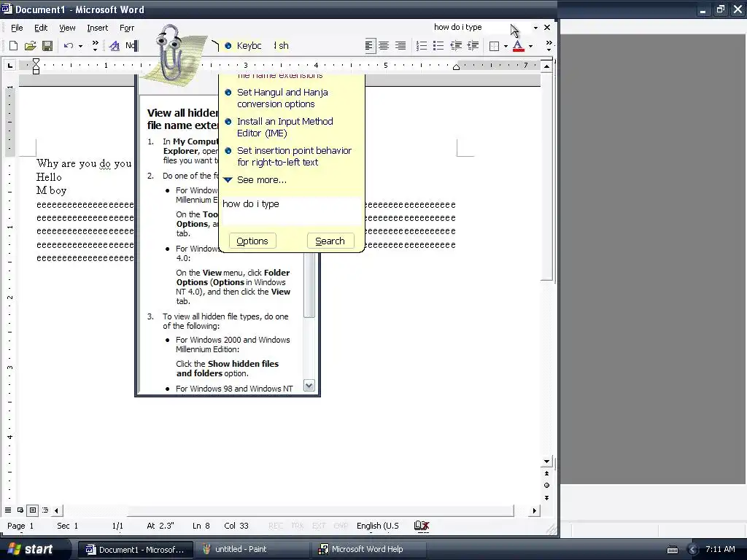
Task: Toggle OVR overtype mode in status bar
Action: (341, 526)
